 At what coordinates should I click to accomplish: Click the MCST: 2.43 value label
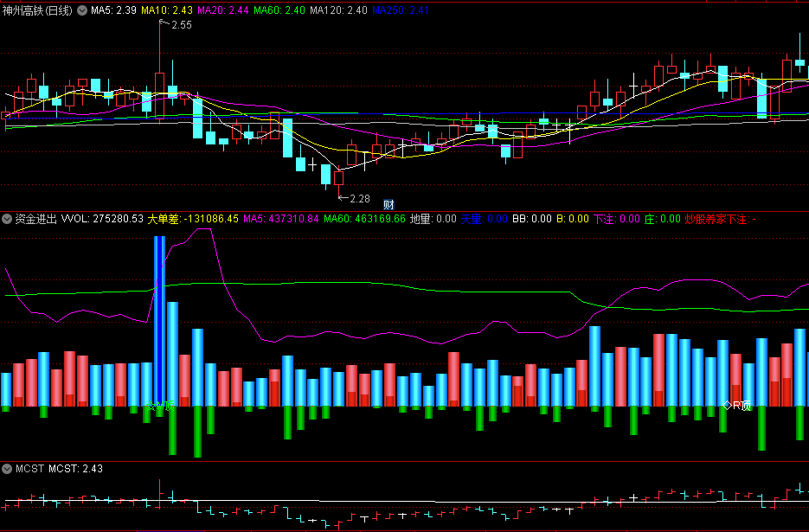click(76, 469)
